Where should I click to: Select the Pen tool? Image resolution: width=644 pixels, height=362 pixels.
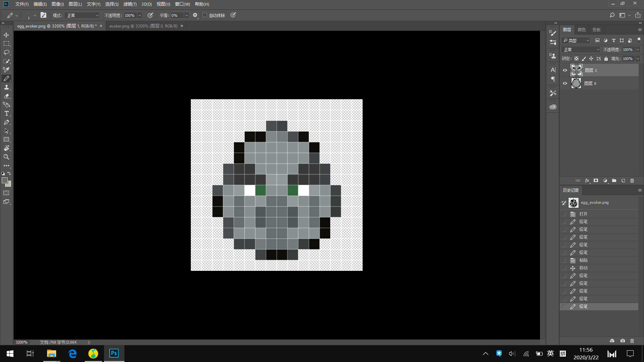click(6, 122)
